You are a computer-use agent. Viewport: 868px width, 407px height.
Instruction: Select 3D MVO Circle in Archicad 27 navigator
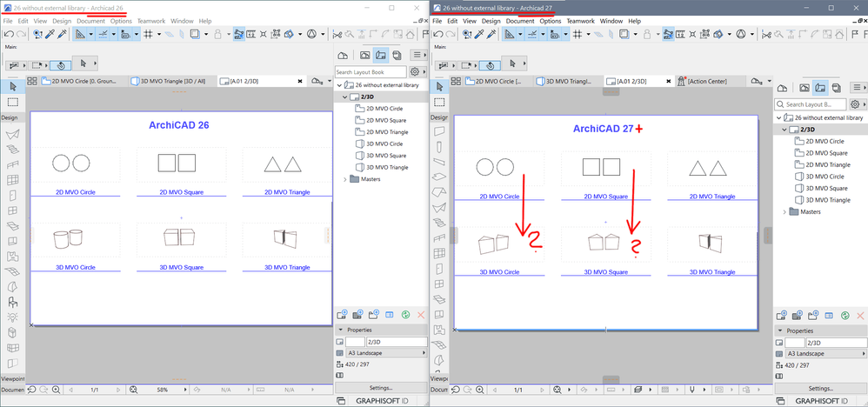tap(819, 177)
